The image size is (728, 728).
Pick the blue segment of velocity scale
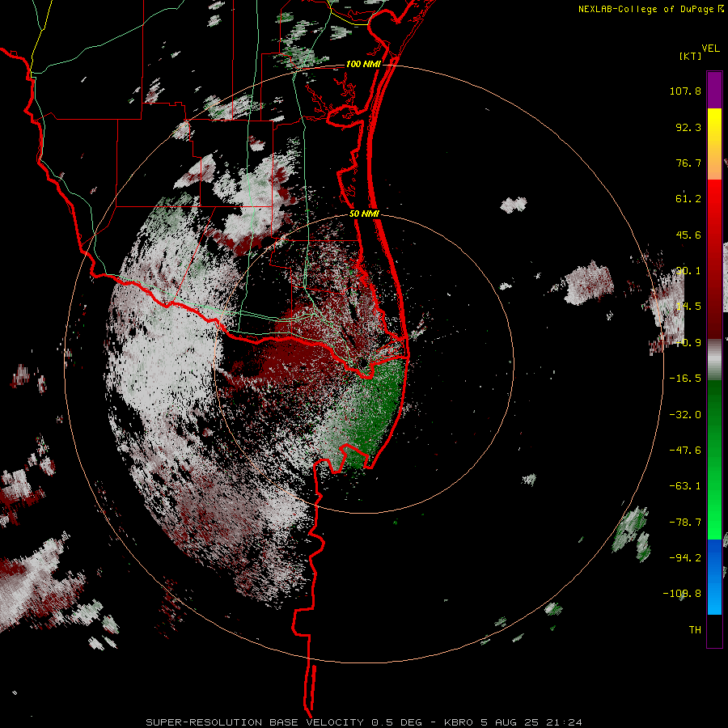tap(714, 577)
